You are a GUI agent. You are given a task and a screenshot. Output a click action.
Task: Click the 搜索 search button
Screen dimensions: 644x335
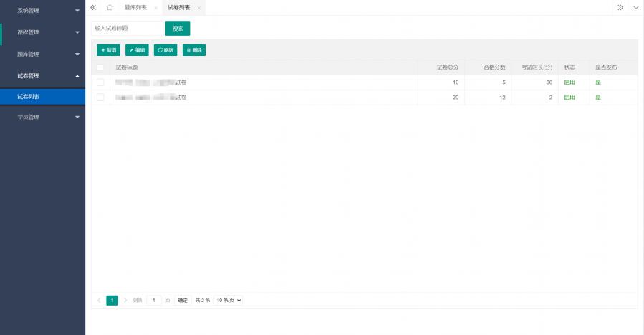pos(178,28)
